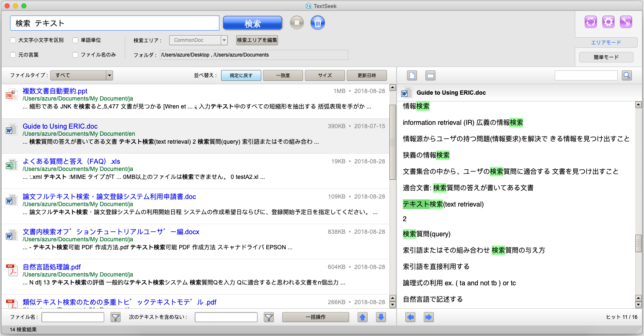Click the open containing folder icon
The height and width of the screenshot is (336, 644).
[x=430, y=75]
